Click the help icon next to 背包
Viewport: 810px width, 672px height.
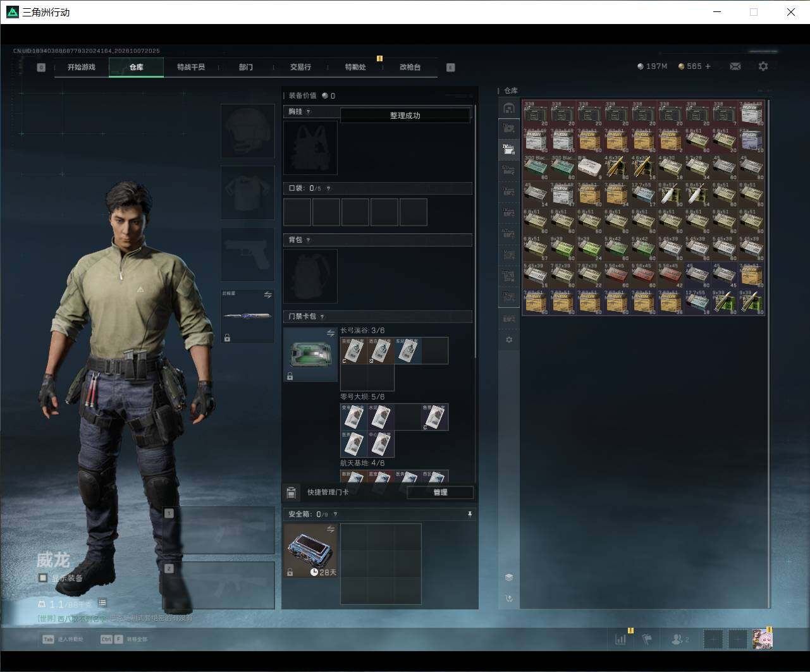point(308,240)
